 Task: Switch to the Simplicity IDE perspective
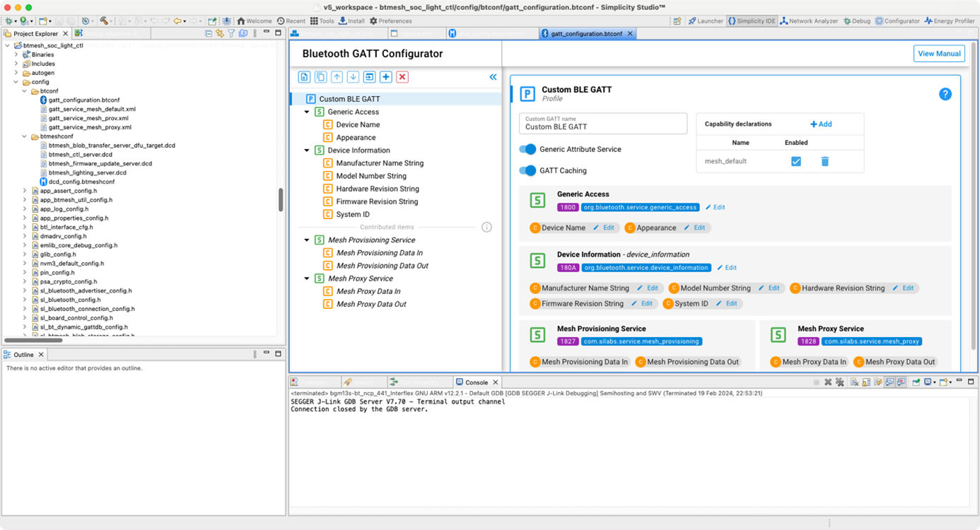point(752,20)
